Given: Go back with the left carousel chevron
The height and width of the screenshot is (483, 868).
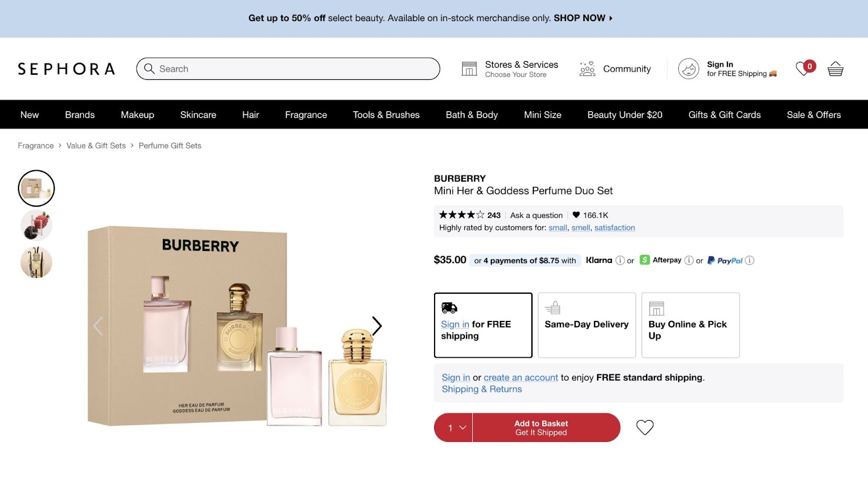Looking at the screenshot, I should (98, 326).
